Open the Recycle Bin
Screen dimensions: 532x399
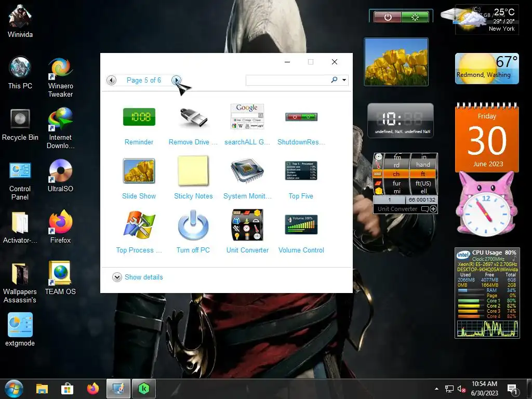click(x=20, y=125)
